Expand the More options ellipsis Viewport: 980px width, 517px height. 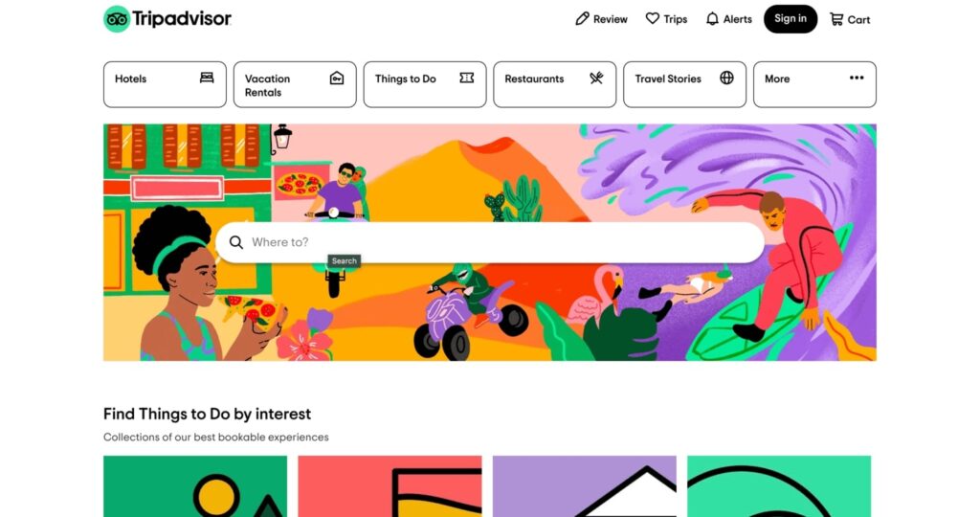(x=857, y=78)
